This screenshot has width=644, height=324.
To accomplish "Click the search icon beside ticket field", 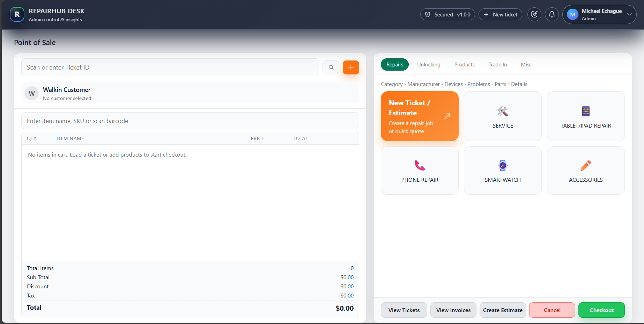I will click(x=331, y=67).
